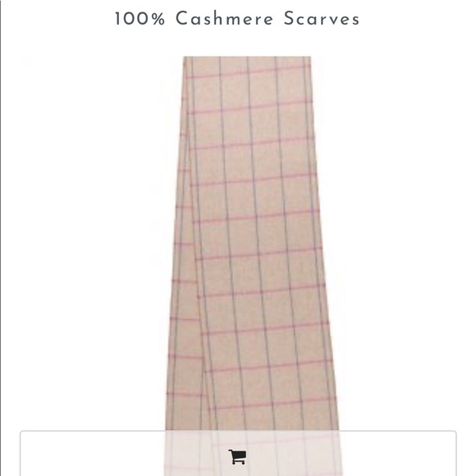Select the black cart glyph below scarf
This screenshot has height=476, width=476.
click(237, 456)
